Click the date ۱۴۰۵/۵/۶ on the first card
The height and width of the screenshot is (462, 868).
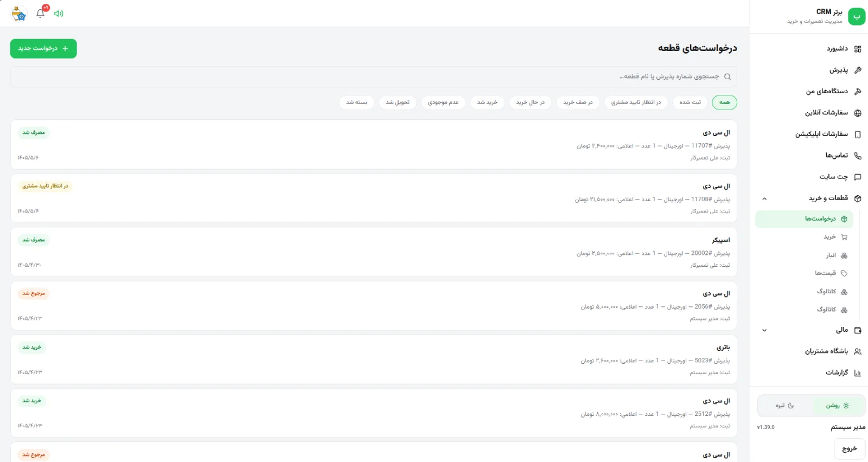(28, 158)
